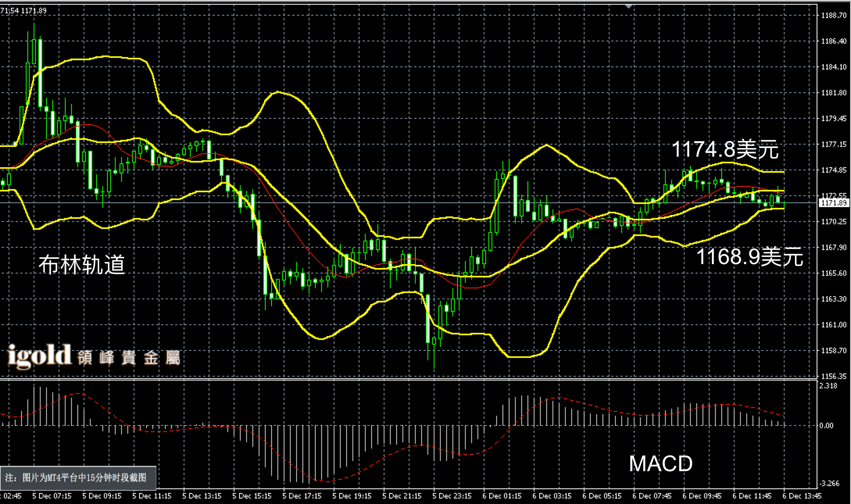
Task: Click the MACD zero level 0.00 label
Action: pyautogui.click(x=826, y=426)
